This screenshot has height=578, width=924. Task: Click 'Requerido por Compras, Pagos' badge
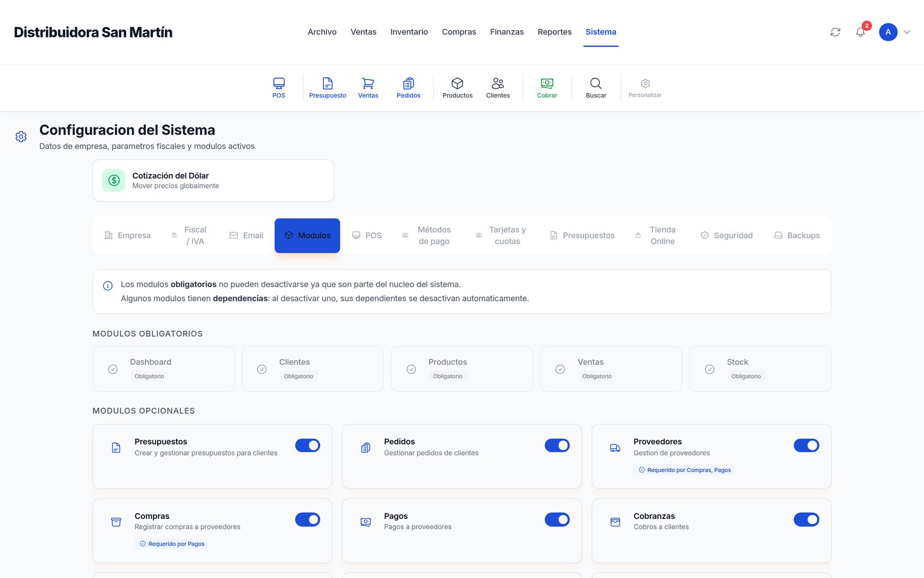[x=684, y=470]
